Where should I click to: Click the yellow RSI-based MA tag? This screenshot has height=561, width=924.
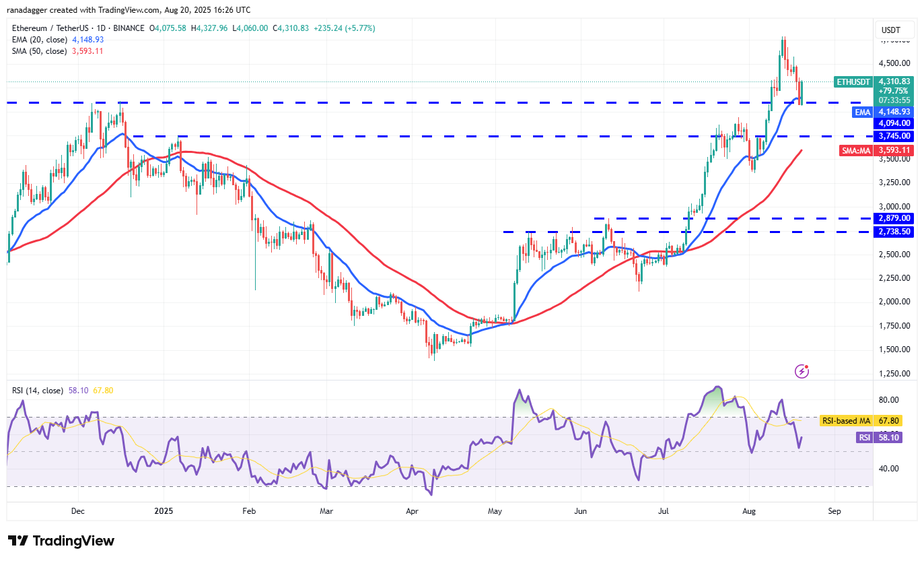click(x=846, y=421)
